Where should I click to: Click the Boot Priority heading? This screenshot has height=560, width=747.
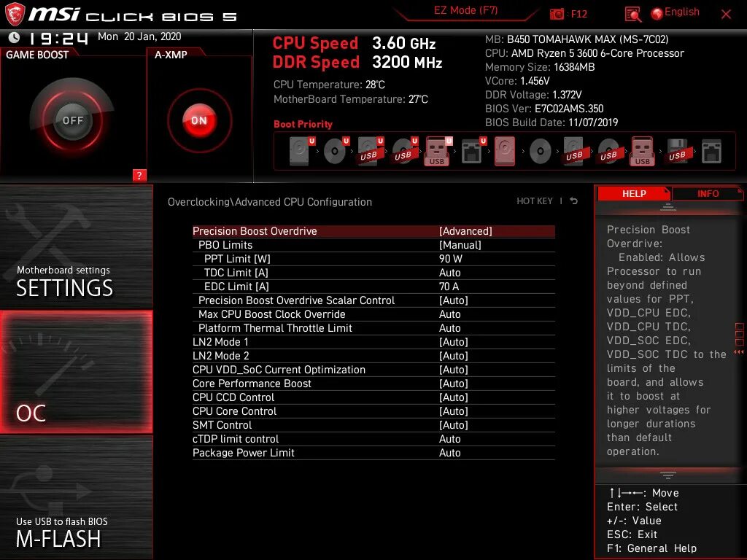tap(303, 124)
